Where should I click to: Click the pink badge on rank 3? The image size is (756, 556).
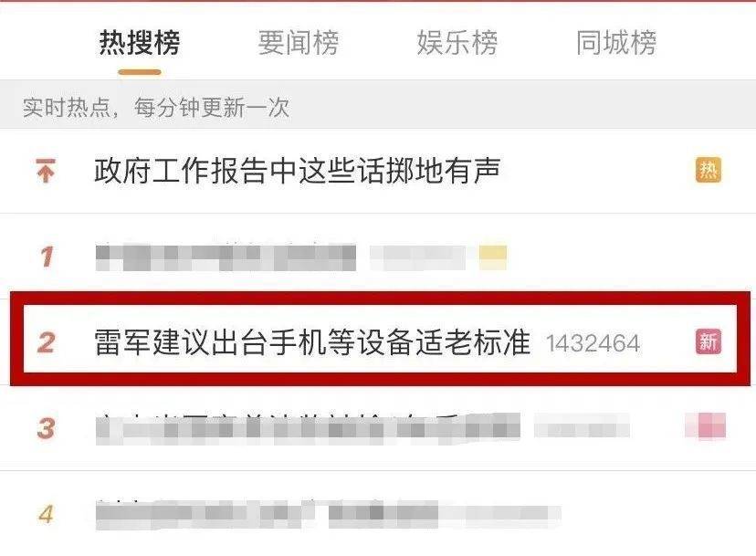(706, 425)
